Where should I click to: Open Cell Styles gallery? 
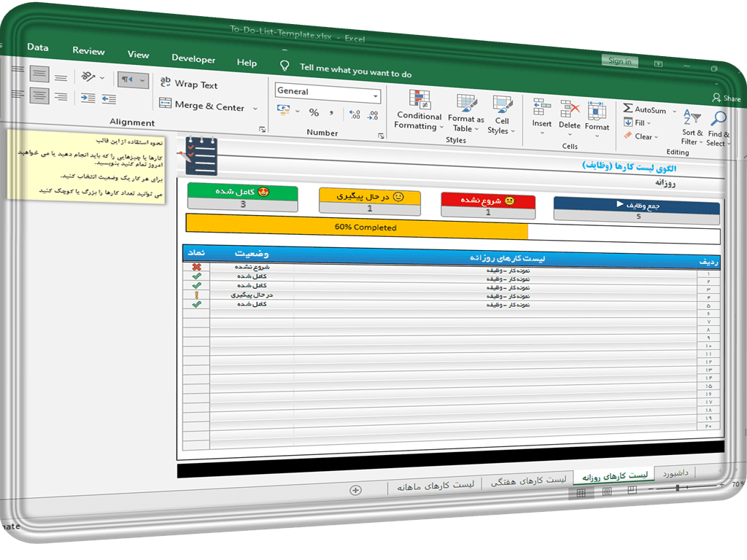point(502,114)
